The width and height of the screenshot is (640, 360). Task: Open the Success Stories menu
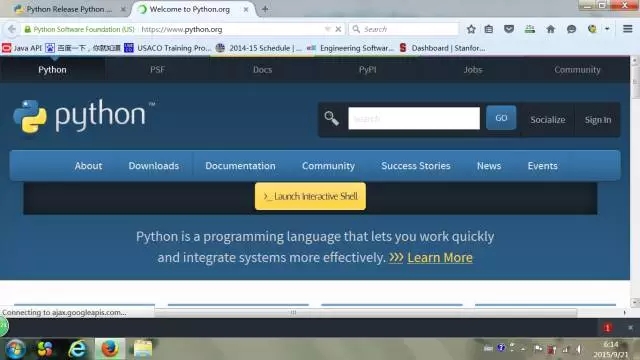pyautogui.click(x=416, y=166)
